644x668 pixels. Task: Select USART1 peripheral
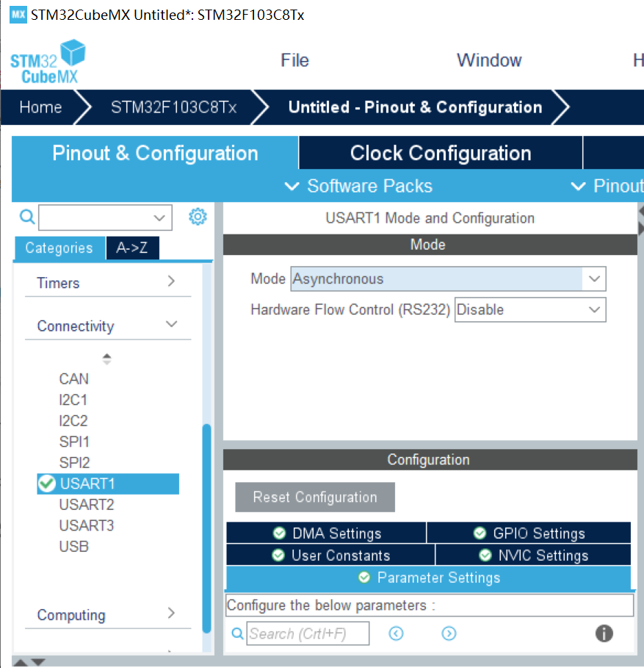(x=108, y=484)
